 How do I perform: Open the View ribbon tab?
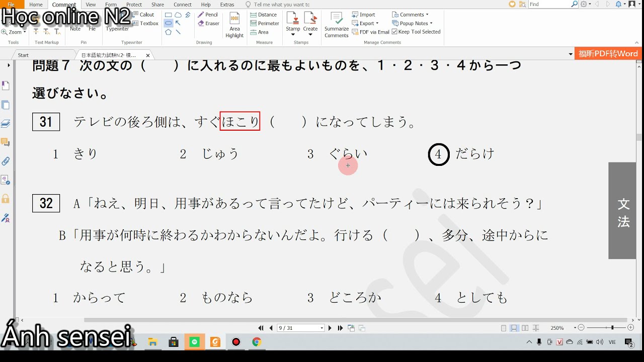pyautogui.click(x=91, y=5)
